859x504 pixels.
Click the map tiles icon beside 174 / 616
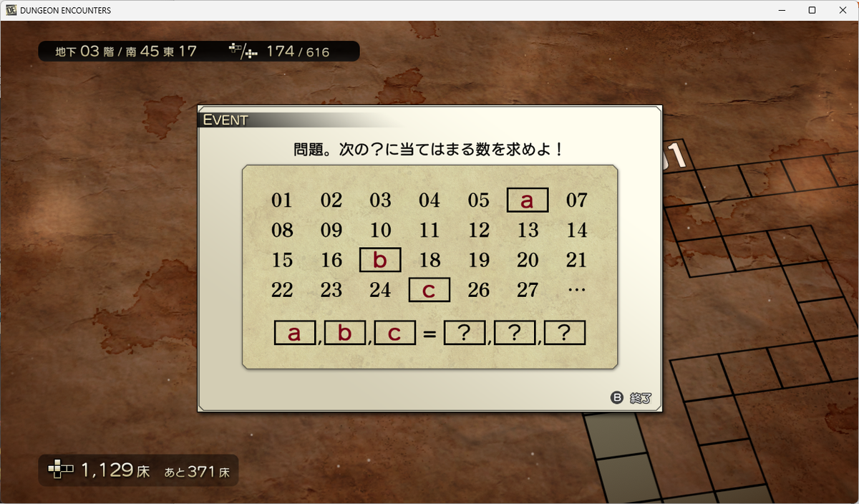pos(243,51)
